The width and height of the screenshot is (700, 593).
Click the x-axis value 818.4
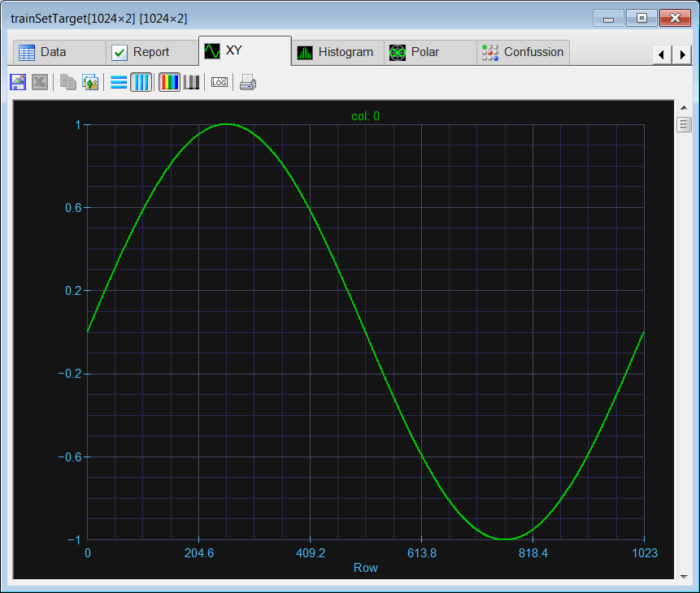click(x=533, y=553)
